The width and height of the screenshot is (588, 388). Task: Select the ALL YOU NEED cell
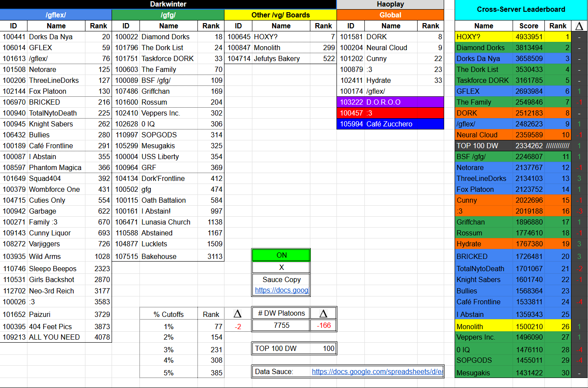point(56,337)
